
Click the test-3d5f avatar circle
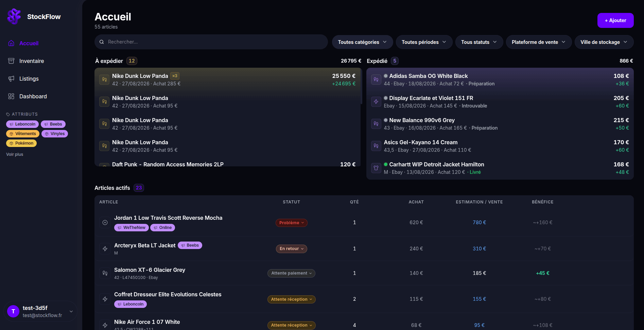(x=13, y=311)
